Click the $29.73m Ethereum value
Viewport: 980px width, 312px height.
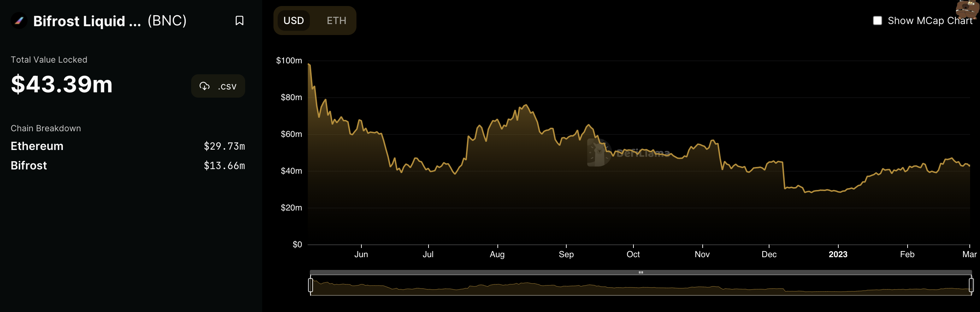224,146
